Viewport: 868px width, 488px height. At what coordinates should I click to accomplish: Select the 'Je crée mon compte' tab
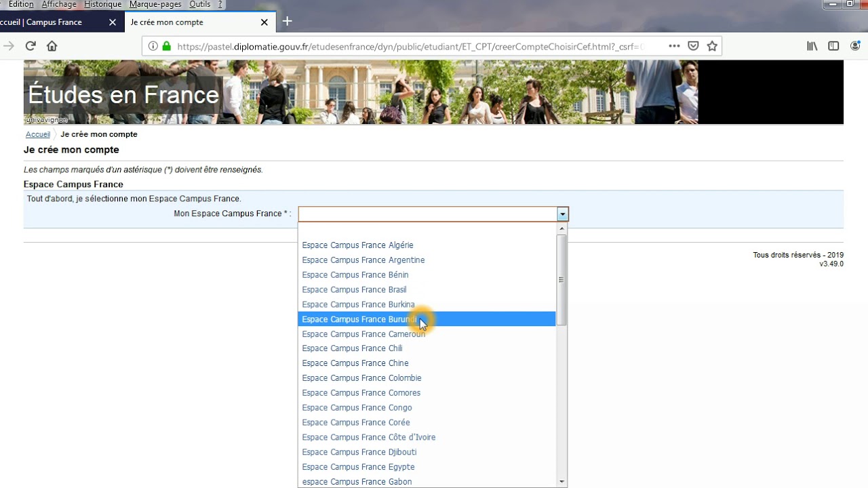click(x=199, y=22)
